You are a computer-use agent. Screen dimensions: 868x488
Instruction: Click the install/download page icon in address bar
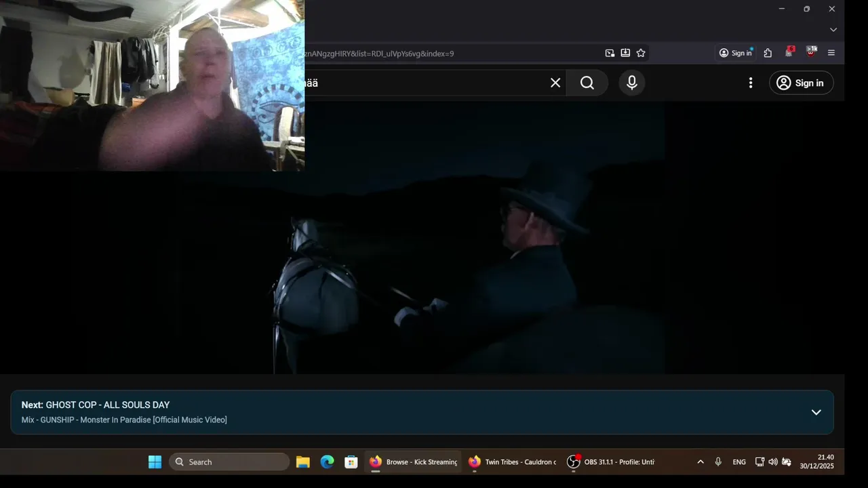point(625,53)
